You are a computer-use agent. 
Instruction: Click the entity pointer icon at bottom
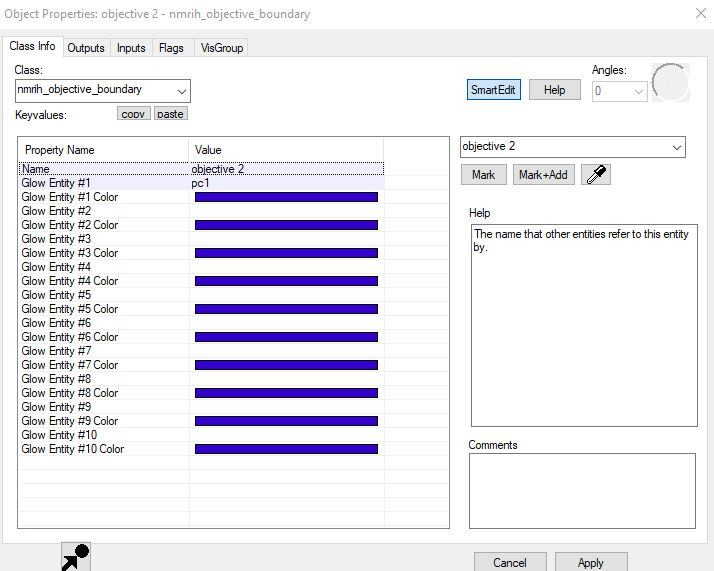[x=76, y=556]
